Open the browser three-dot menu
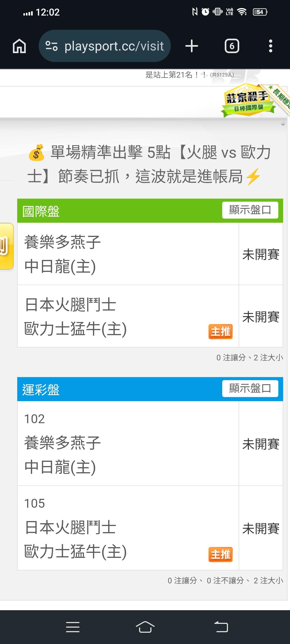Viewport: 290px width, 644px height. coord(270,46)
